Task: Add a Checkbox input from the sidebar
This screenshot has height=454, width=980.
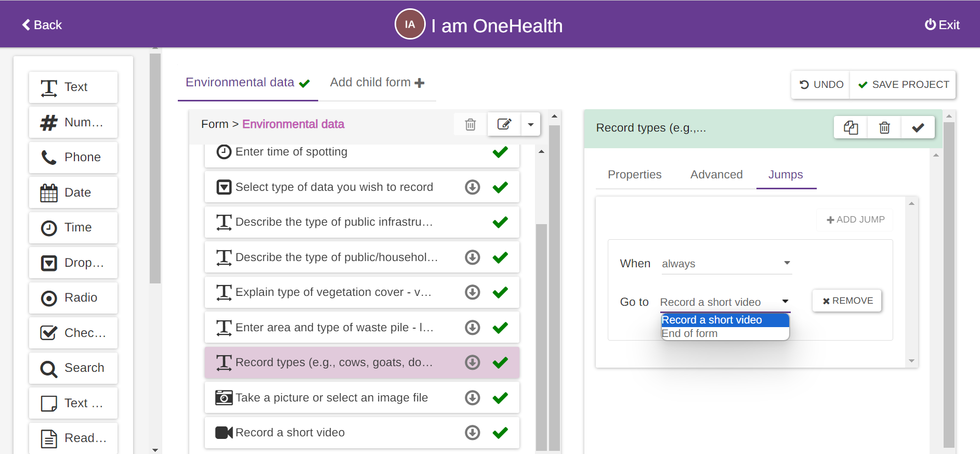Action: (x=73, y=333)
